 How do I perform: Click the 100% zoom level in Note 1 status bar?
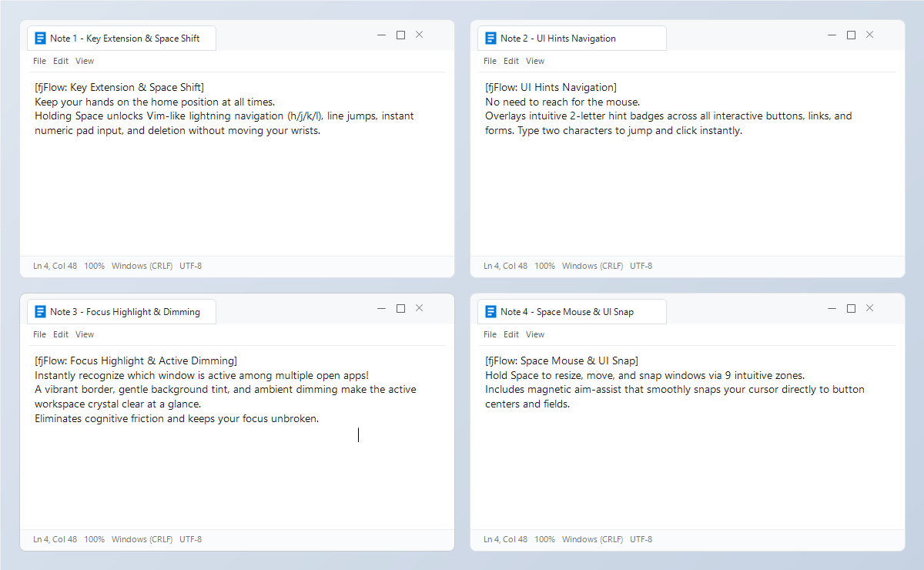click(94, 266)
